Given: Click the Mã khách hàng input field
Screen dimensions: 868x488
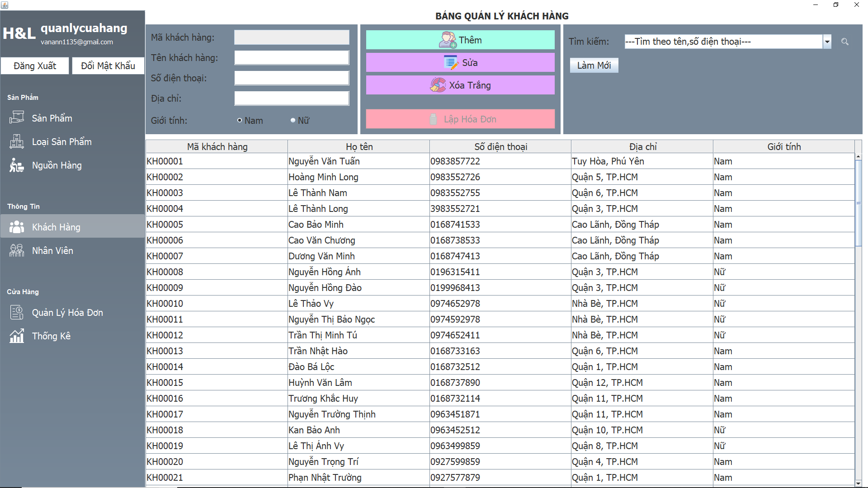Looking at the screenshot, I should [292, 37].
